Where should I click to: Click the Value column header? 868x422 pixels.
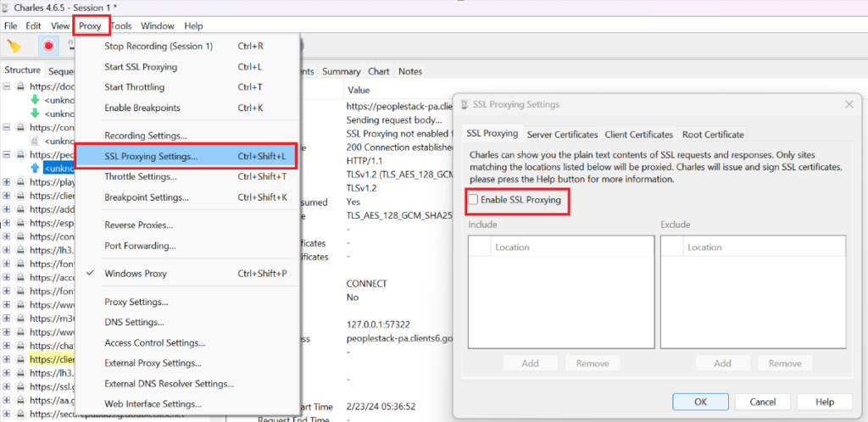(x=359, y=90)
